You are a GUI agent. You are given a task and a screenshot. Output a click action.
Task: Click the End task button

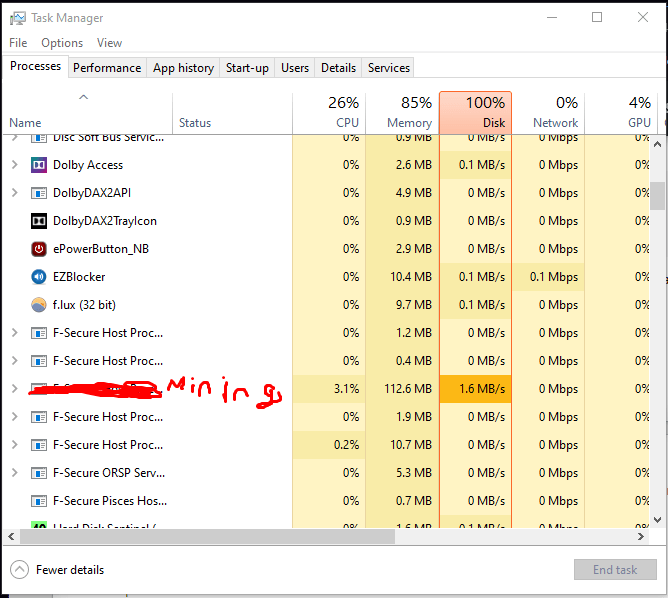pyautogui.click(x=615, y=569)
